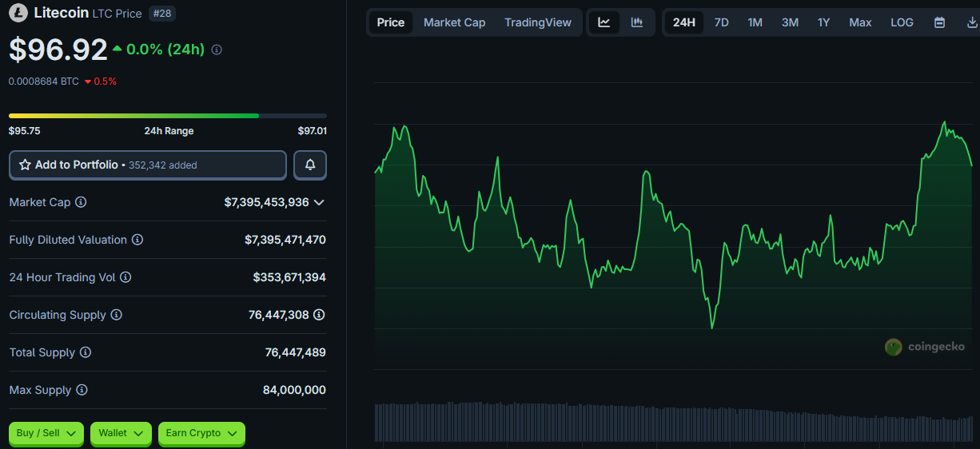Click info icon beside Fully Diluted Valuation

coord(137,240)
